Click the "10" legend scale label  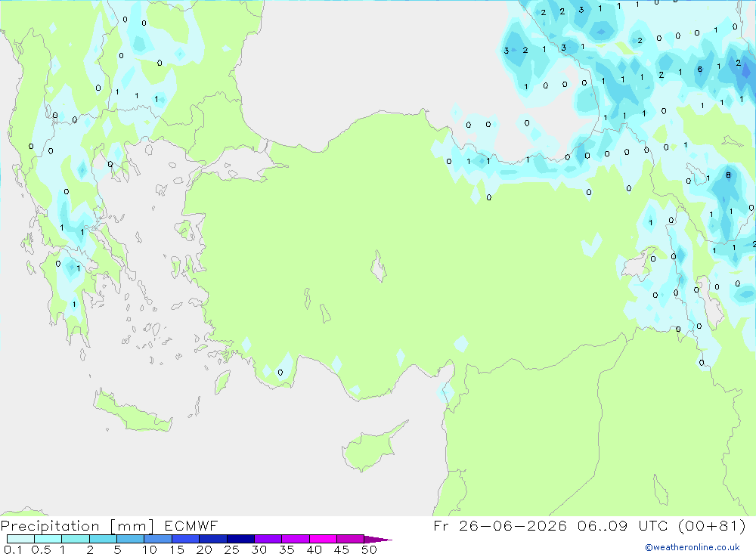[150, 549]
